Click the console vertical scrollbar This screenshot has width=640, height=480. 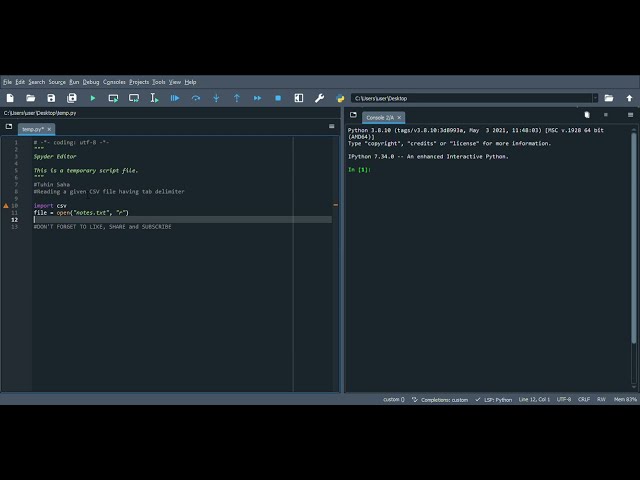(634, 237)
